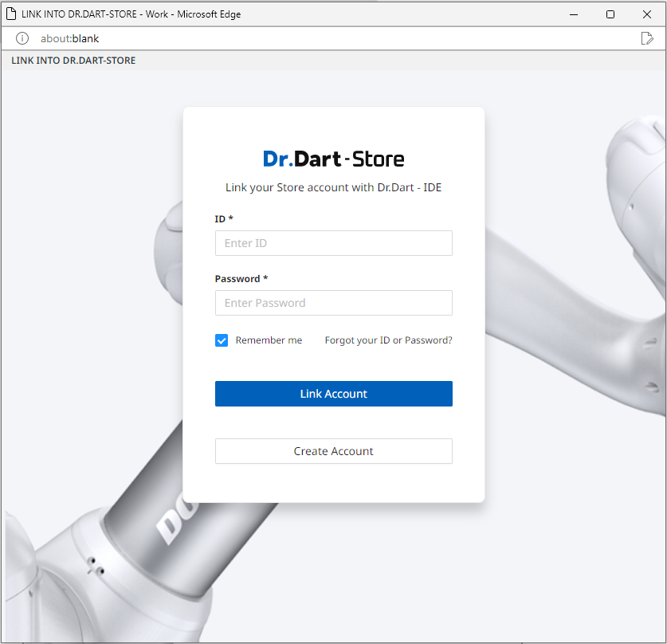Click the 'Link your Store account with Dr.Dart - IDE' text
Viewport: 667px width, 644px height.
click(333, 187)
